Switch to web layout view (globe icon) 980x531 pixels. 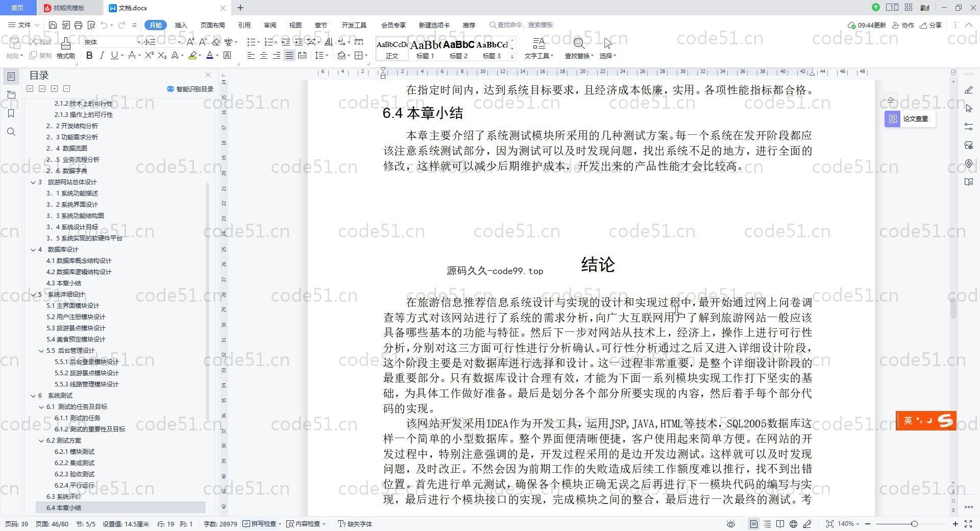coord(794,524)
